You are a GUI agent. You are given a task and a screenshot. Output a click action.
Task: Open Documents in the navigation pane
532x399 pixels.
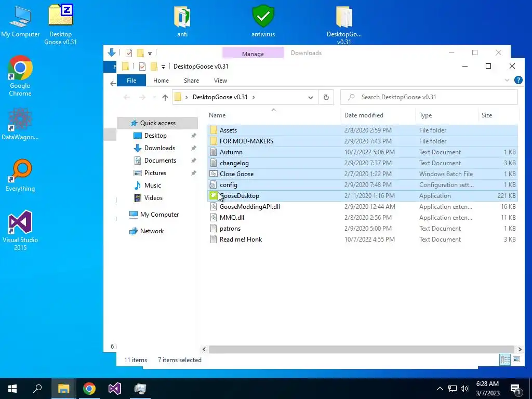click(x=160, y=161)
